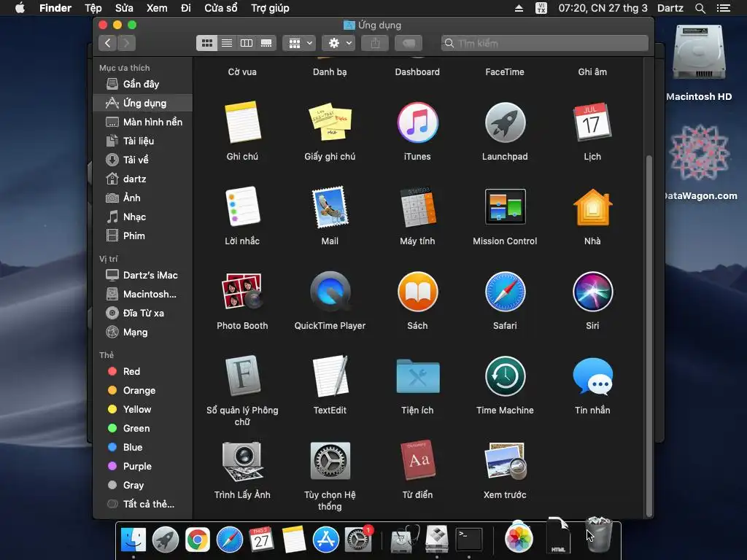747x560 pixels.
Task: Select Gần đây in sidebar
Action: 142,85
